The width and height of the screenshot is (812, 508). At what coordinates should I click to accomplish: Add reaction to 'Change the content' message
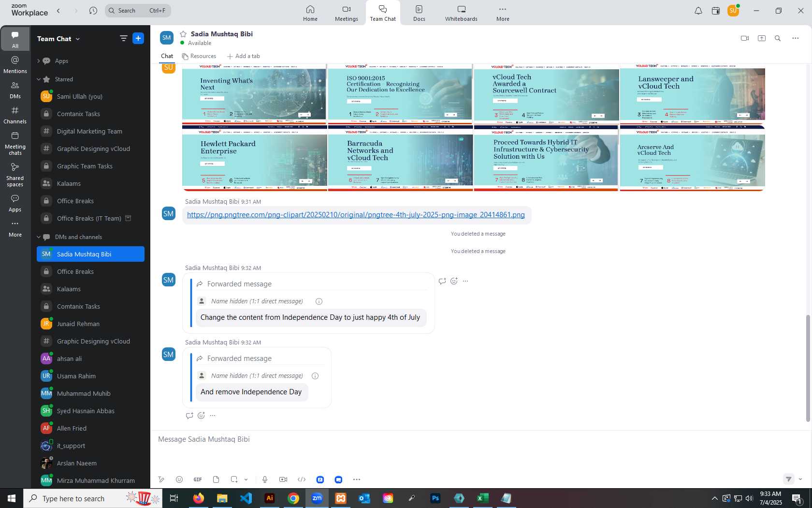(x=454, y=281)
